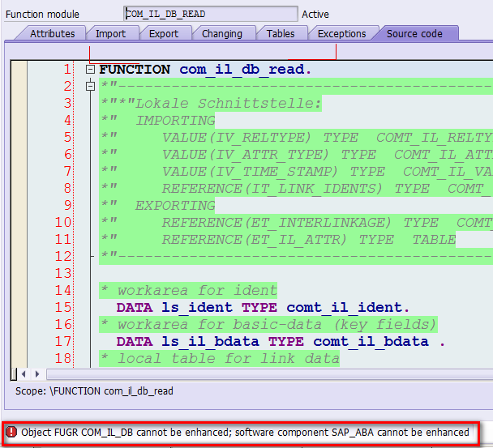Image resolution: width=493 pixels, height=448 pixels.
Task: Switch to the Export tab
Action: coord(164,33)
